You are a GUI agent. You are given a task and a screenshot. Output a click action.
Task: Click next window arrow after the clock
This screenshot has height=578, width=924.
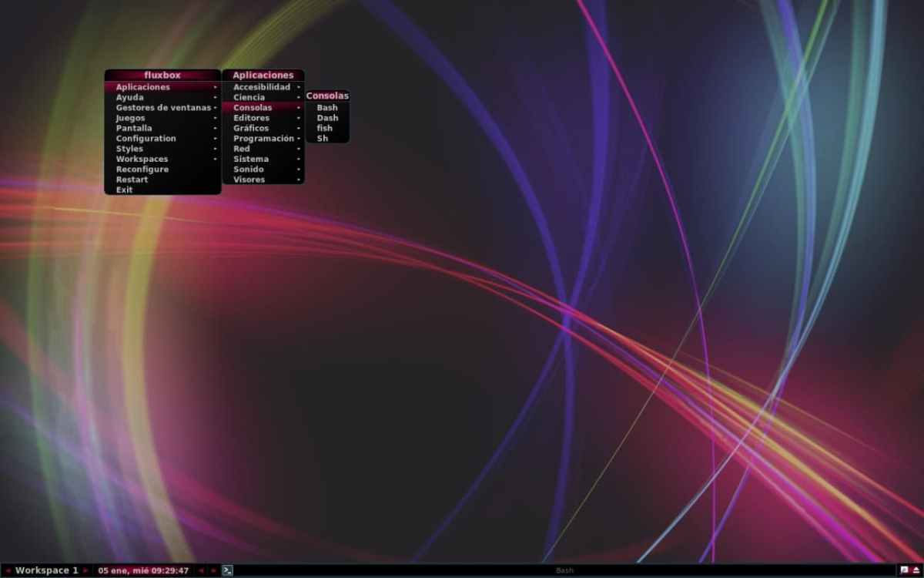point(213,570)
